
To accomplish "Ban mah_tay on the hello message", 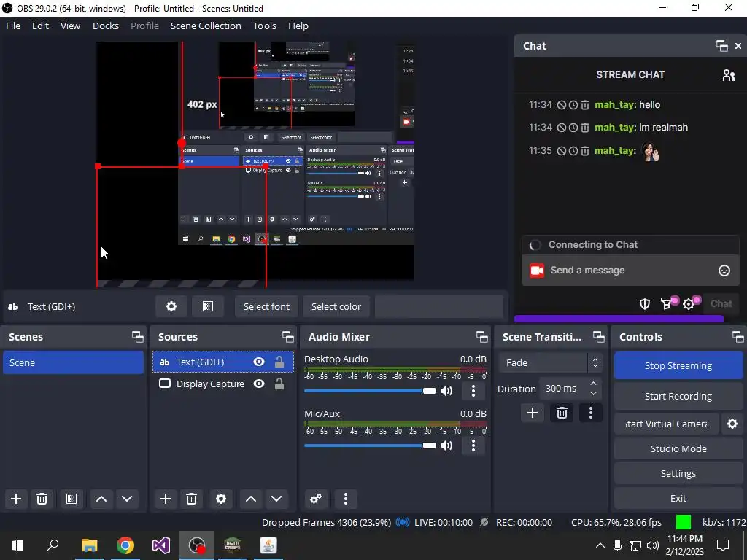I will (562, 105).
